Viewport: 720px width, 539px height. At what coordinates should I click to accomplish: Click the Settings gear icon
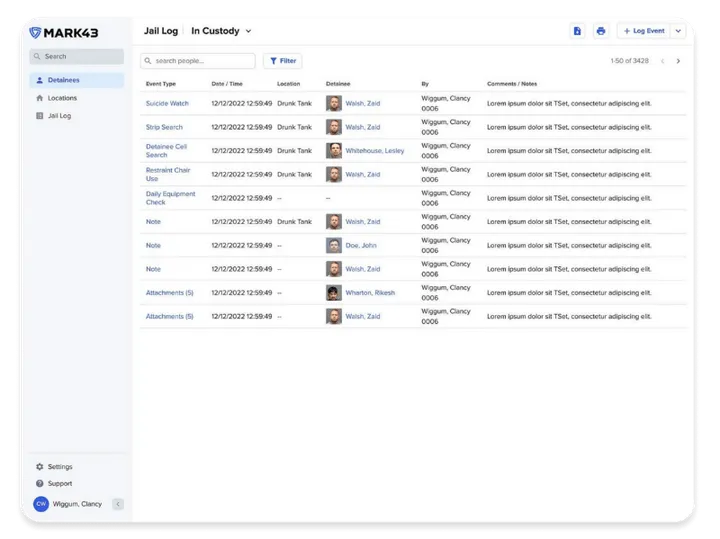pos(39,466)
